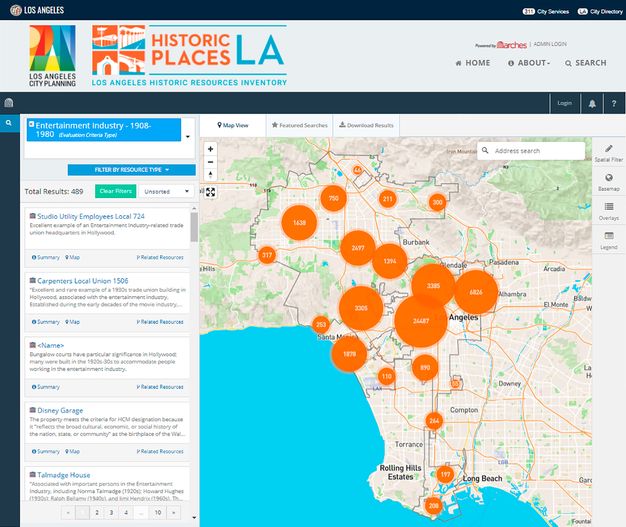Zoom in on the map

[x=210, y=149]
